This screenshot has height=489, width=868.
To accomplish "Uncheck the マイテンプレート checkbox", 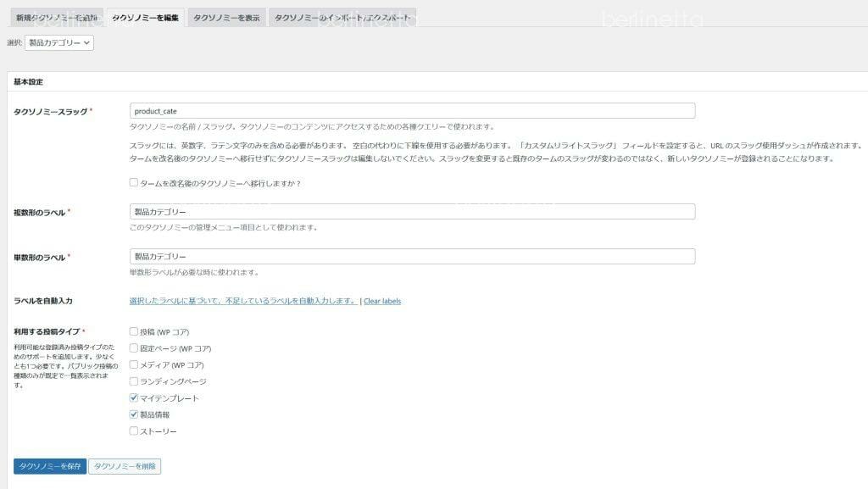I will (134, 397).
